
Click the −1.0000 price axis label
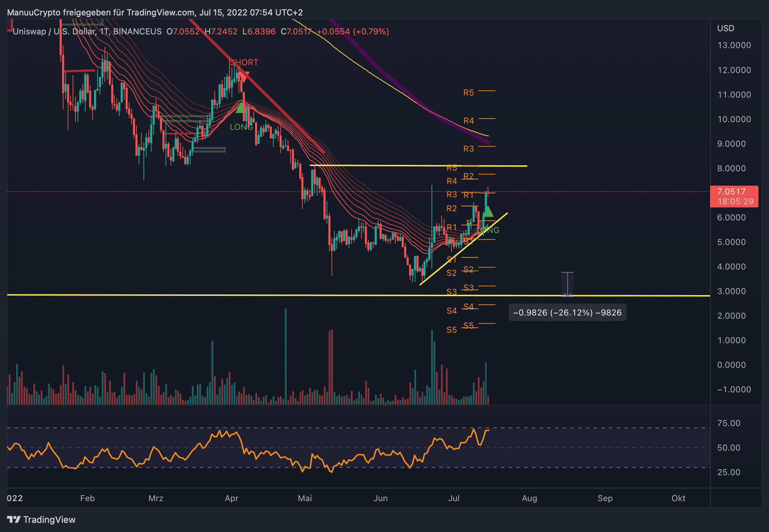point(734,390)
